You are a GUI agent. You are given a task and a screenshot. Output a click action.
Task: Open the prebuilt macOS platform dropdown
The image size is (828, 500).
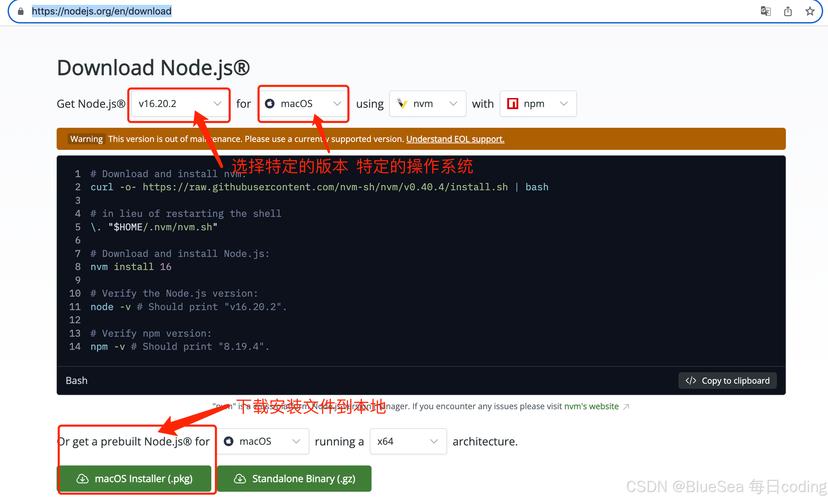tap(263, 441)
